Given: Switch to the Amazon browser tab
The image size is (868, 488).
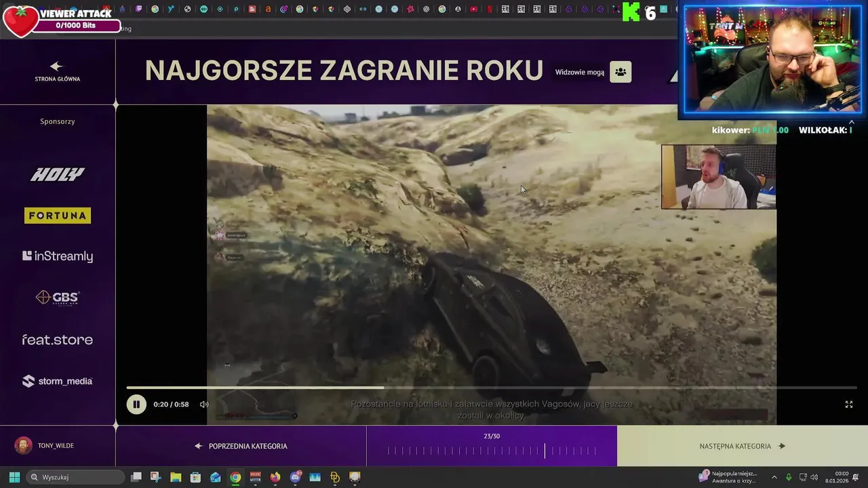Looking at the screenshot, I should click(269, 9).
